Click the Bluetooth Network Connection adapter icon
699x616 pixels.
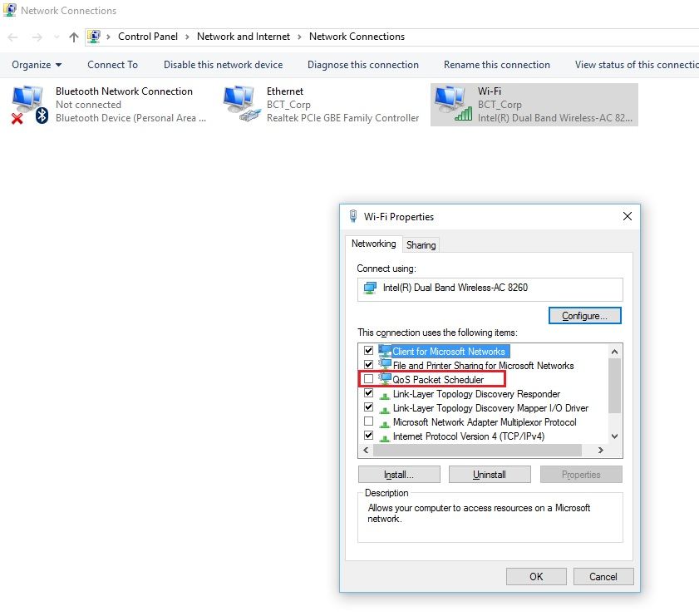coord(29,106)
